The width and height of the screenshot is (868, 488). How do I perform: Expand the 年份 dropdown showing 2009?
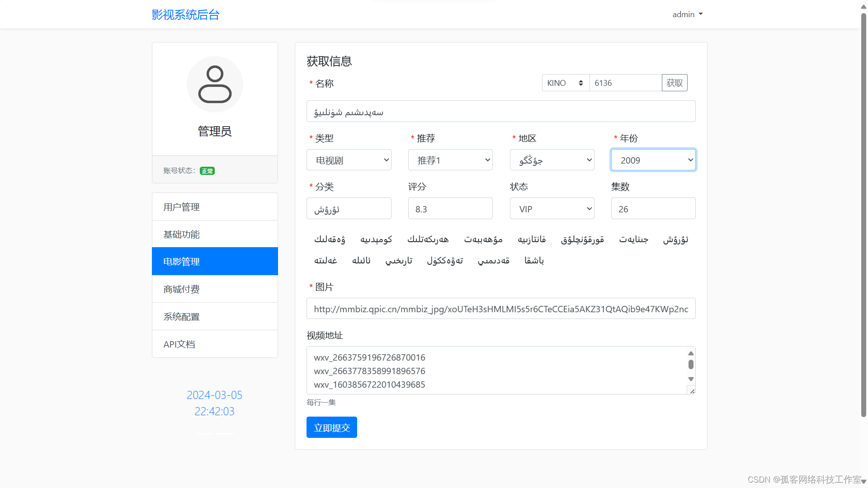click(653, 160)
